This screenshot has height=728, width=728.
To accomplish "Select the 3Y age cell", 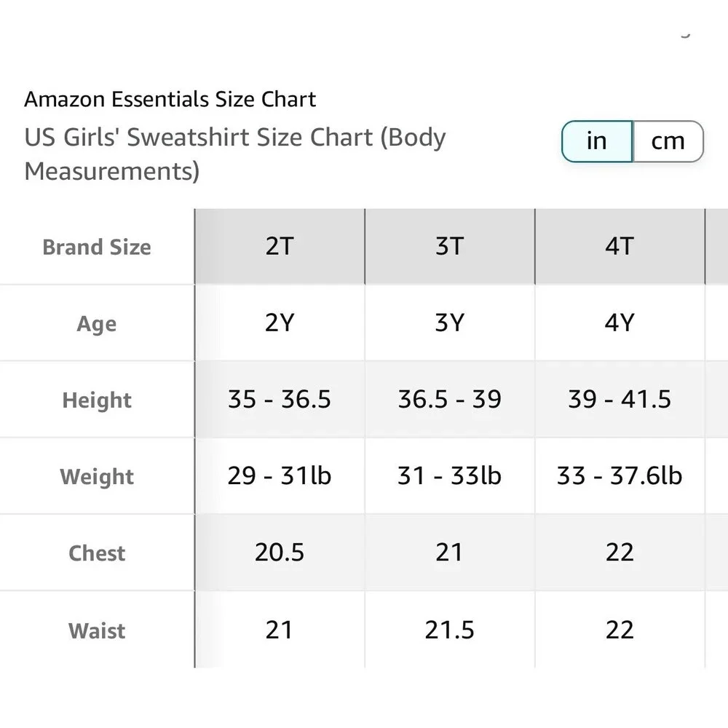I will pyautogui.click(x=450, y=323).
